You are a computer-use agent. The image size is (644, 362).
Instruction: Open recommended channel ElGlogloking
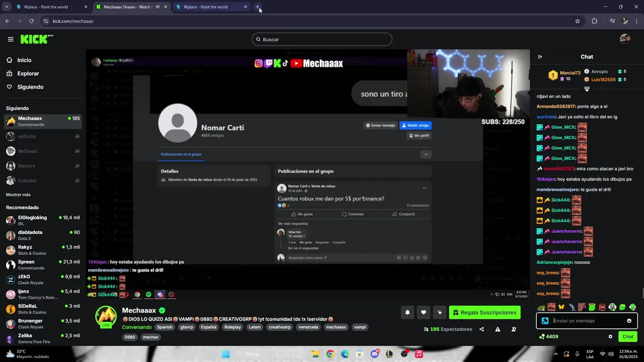coord(43,220)
